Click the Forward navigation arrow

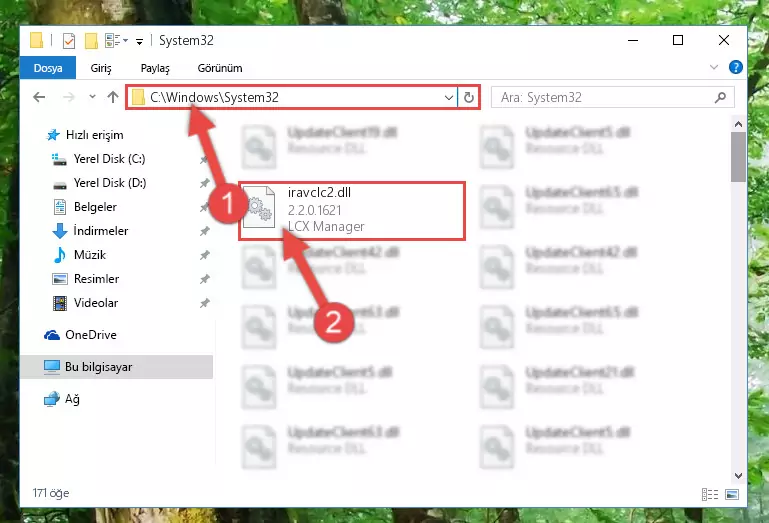(69, 97)
